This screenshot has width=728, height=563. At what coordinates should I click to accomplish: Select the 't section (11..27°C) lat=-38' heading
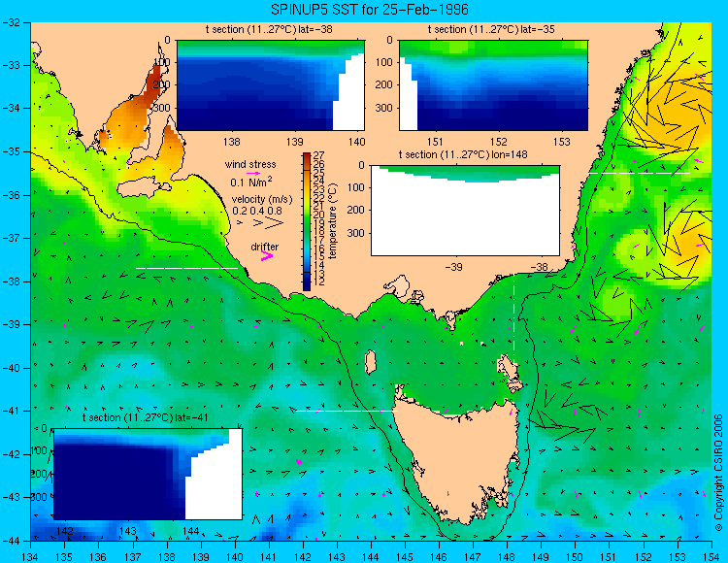269,30
